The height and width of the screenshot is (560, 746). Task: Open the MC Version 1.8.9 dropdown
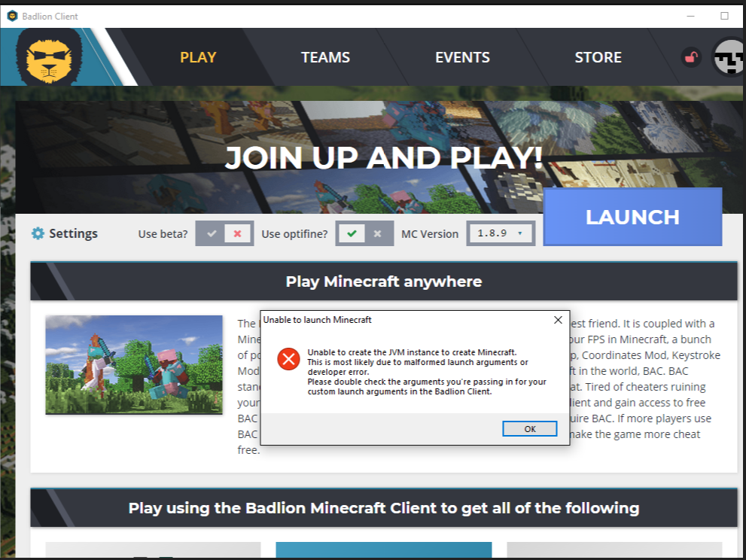tap(501, 233)
